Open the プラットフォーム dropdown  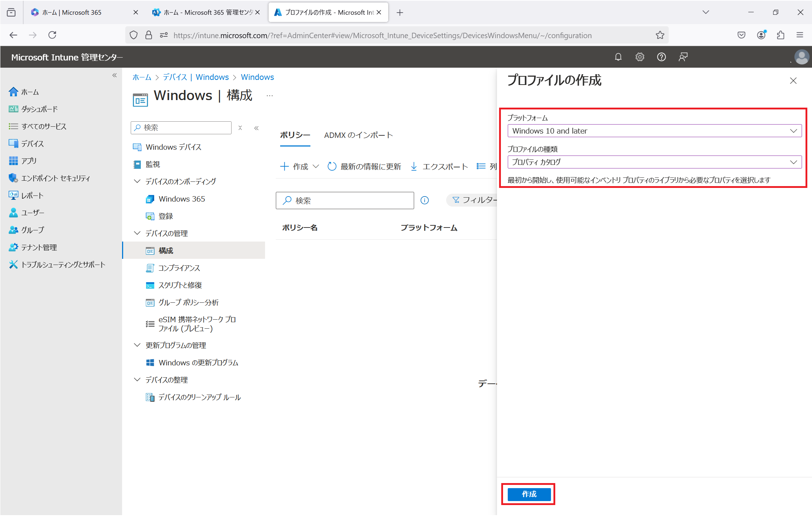(654, 131)
